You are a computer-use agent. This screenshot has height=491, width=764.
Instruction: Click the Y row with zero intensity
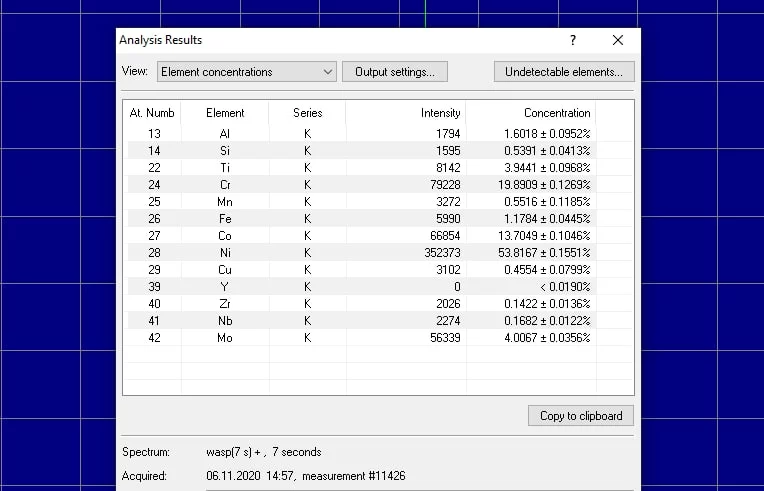225,286
